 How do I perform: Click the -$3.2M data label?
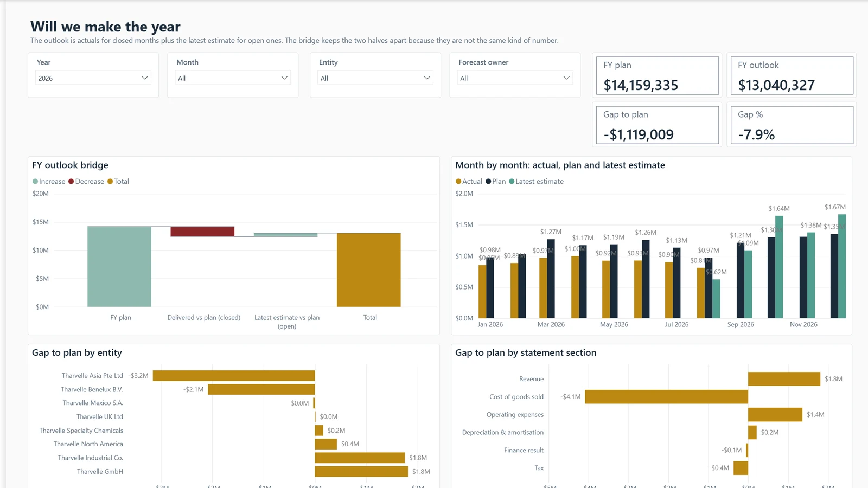pyautogui.click(x=138, y=376)
